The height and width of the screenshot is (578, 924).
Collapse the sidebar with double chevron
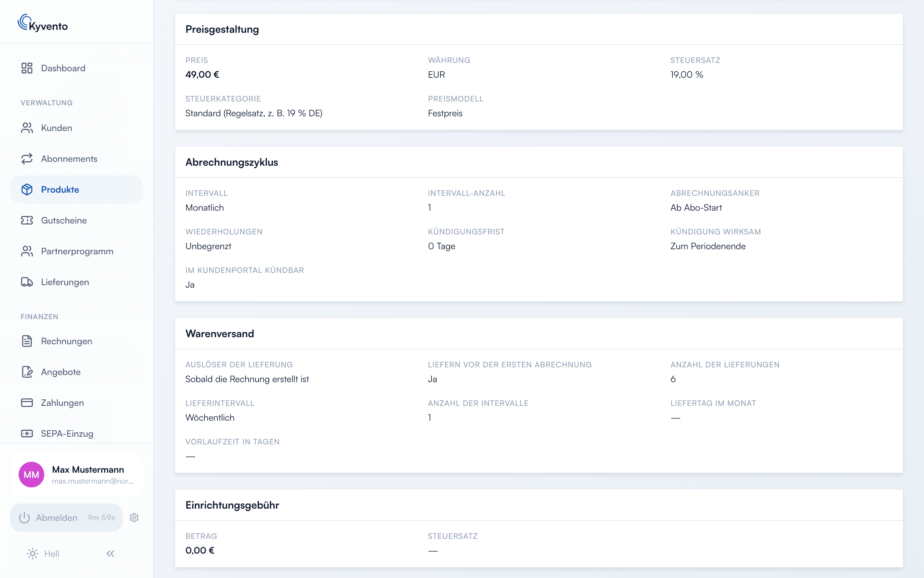tap(110, 554)
